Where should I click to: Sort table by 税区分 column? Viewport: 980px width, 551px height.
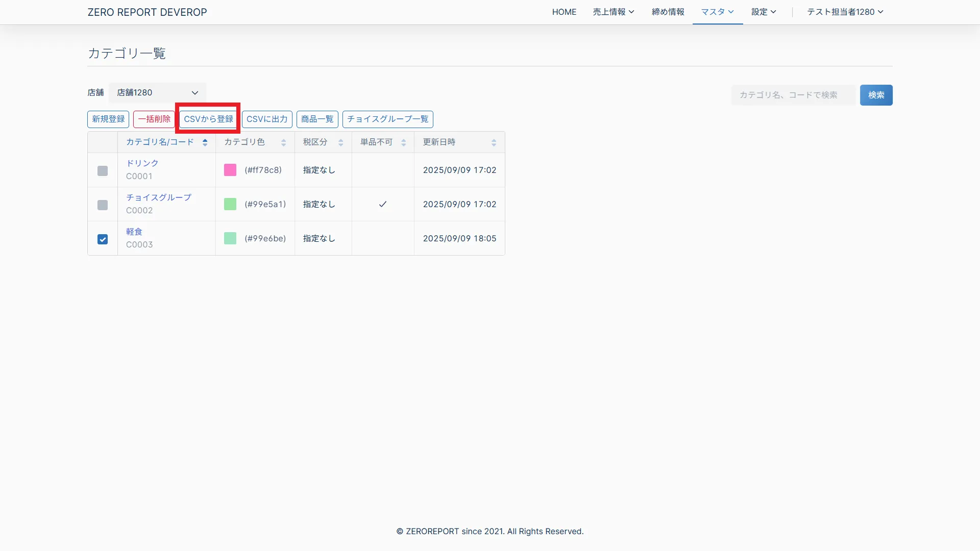340,142
